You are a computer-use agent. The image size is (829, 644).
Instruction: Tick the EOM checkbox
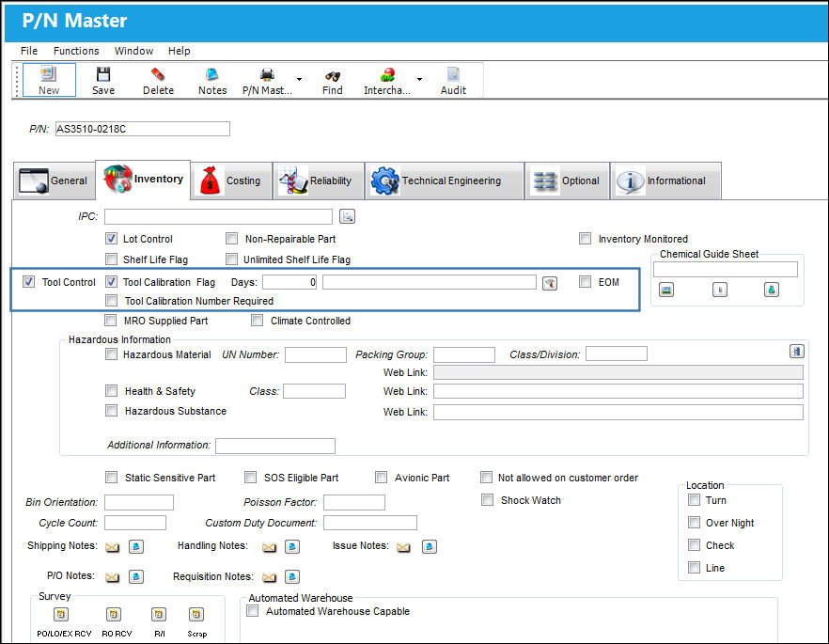click(585, 282)
